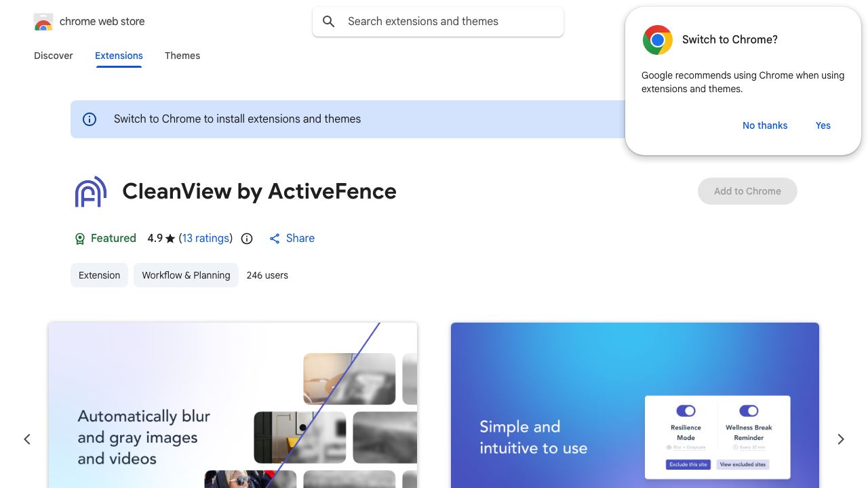The image size is (868, 488).
Task: Focus the Search extensions and themes field
Action: [x=438, y=22]
